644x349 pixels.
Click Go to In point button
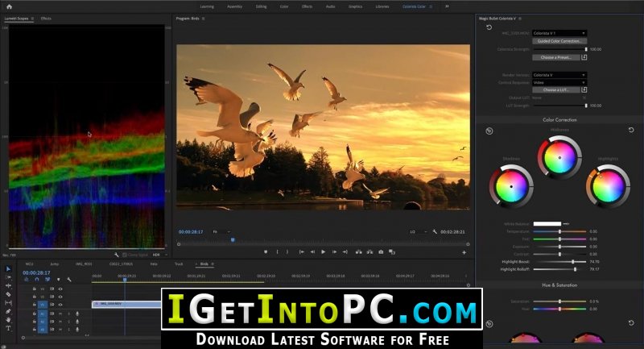302,252
